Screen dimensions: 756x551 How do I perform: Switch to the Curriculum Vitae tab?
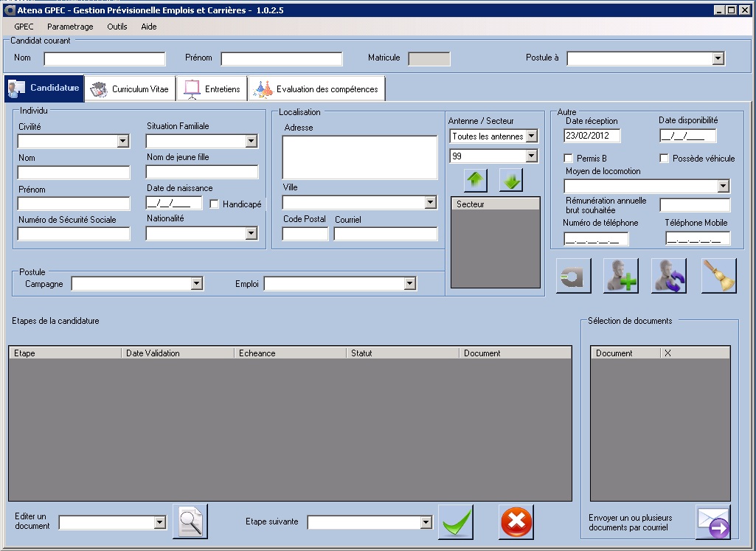pos(130,89)
